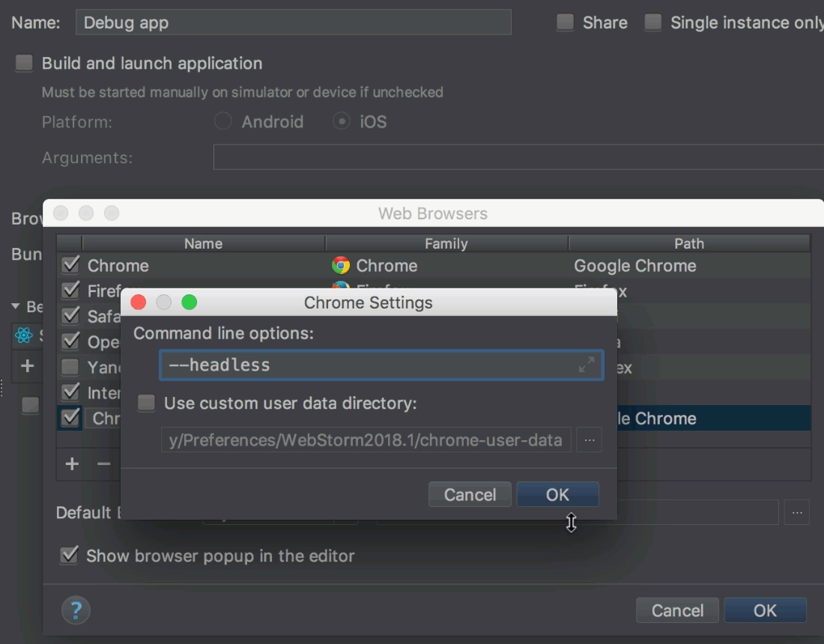Click the Name field containing Debug app

tap(293, 22)
